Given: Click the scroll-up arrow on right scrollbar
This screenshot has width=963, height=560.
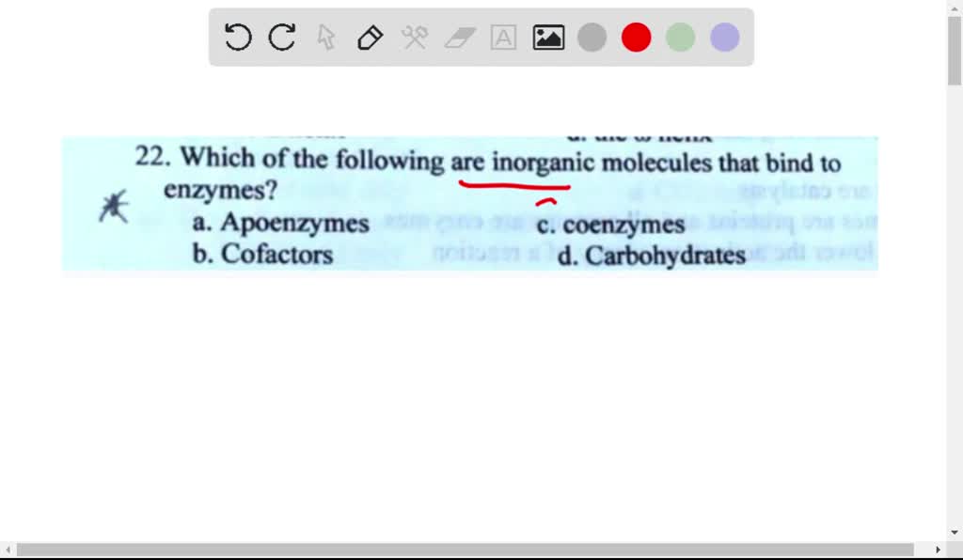Looking at the screenshot, I should coord(955,7).
